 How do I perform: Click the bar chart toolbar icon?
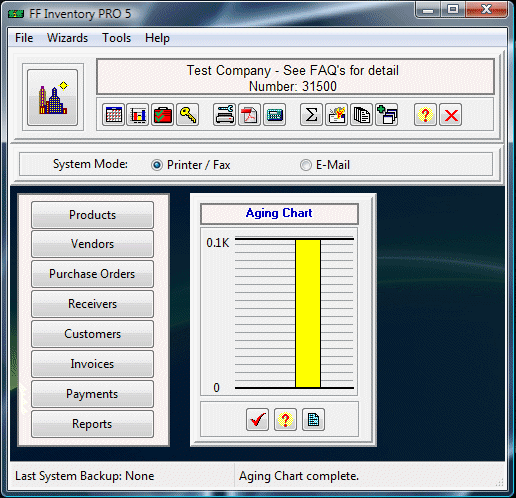(138, 115)
